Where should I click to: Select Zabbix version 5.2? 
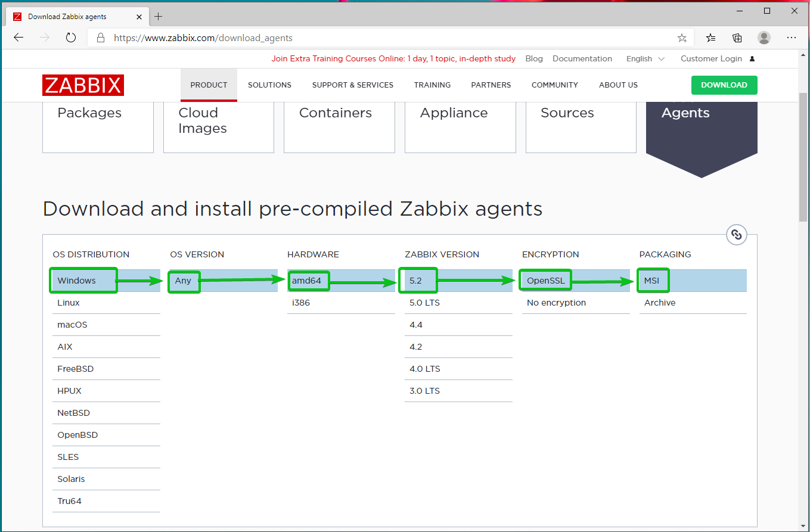[x=458, y=281]
